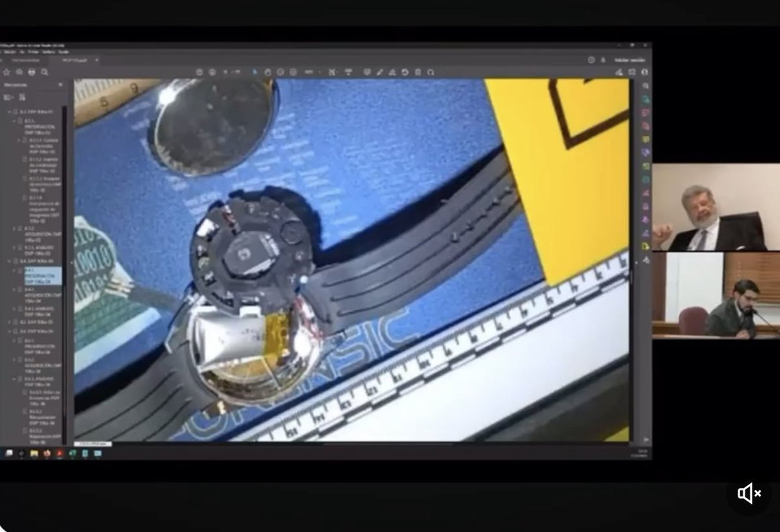780x532 pixels.
Task: Click the star bookmark icon in the toolbar
Action: pyautogui.click(x=7, y=72)
